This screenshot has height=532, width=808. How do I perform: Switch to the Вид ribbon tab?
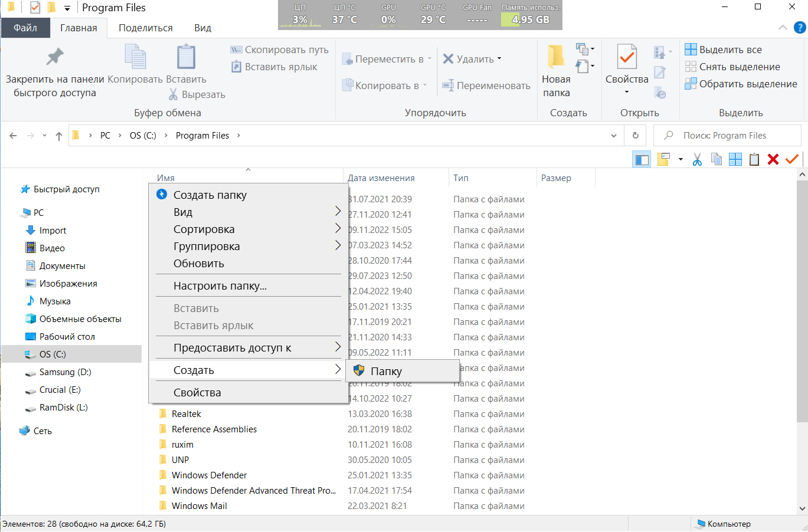click(x=202, y=28)
